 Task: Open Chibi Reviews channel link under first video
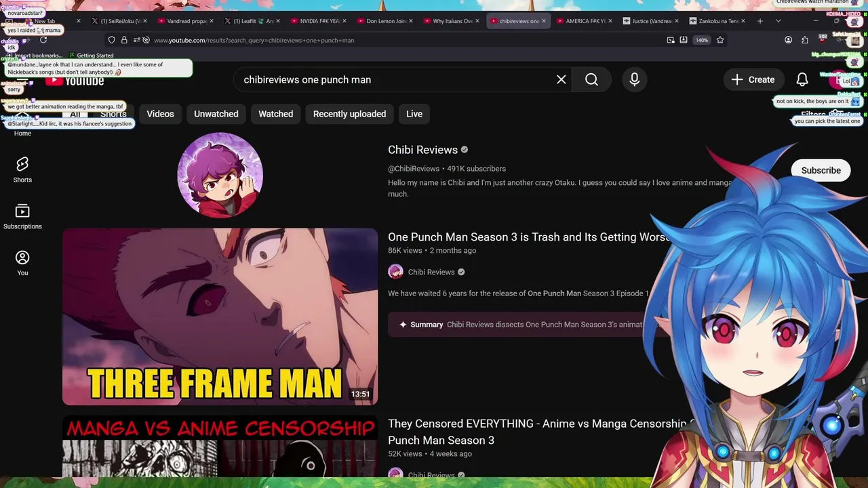point(431,272)
